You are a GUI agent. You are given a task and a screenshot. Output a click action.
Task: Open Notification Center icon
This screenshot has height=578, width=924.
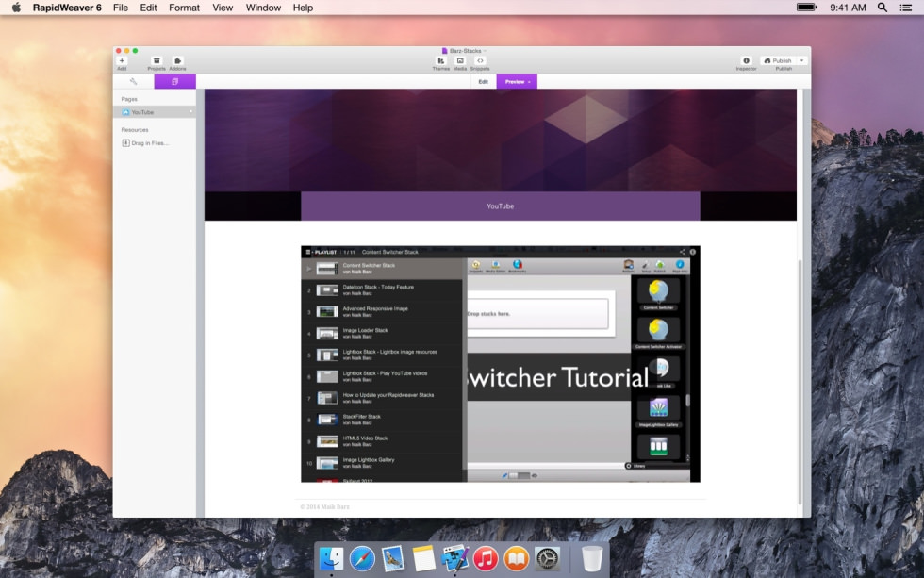pos(906,8)
